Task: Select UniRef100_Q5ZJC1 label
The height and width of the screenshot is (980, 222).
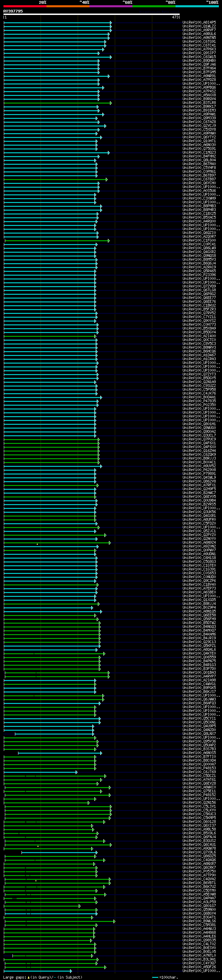Action: point(199,531)
